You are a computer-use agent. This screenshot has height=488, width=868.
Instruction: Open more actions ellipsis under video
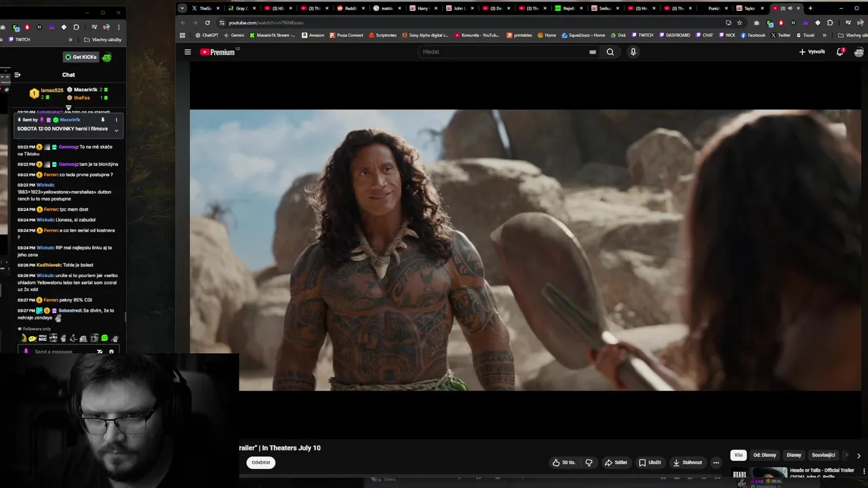click(x=715, y=462)
